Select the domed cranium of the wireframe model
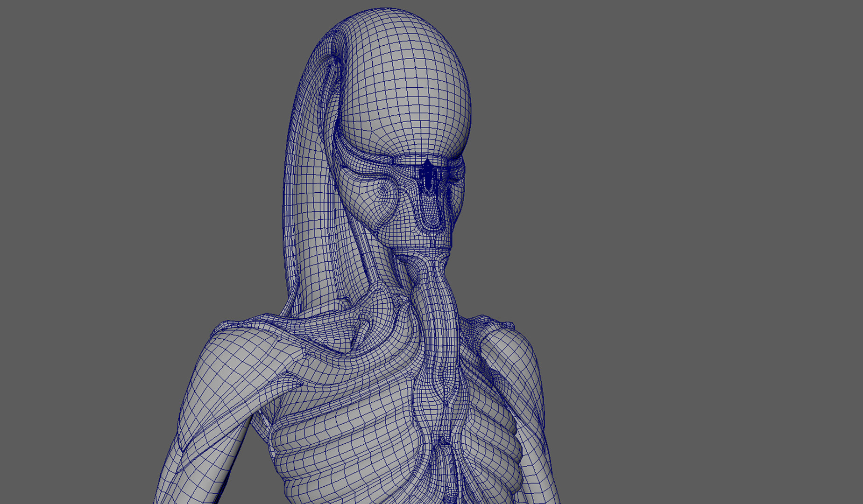 [405, 84]
